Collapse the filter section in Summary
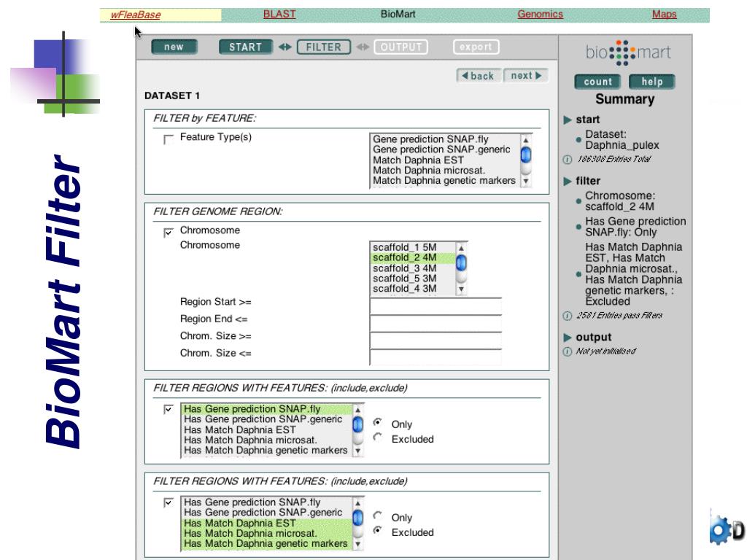 tap(568, 182)
